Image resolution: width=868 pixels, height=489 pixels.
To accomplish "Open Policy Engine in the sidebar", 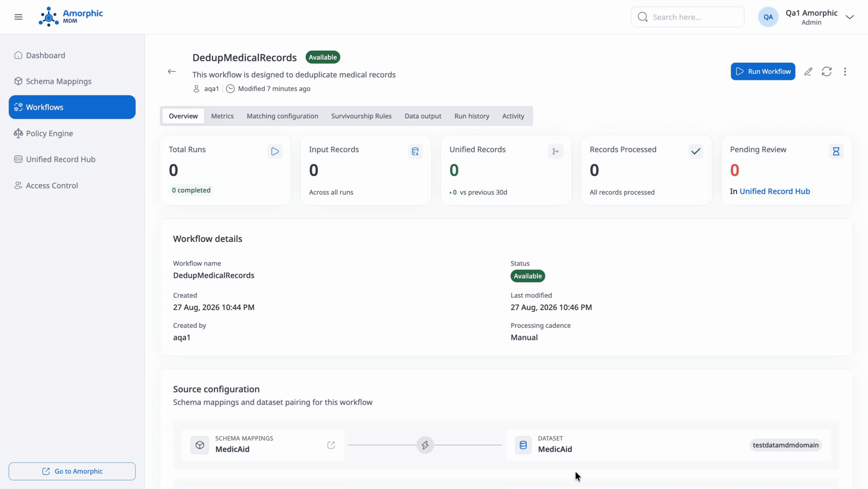I will [x=72, y=133].
